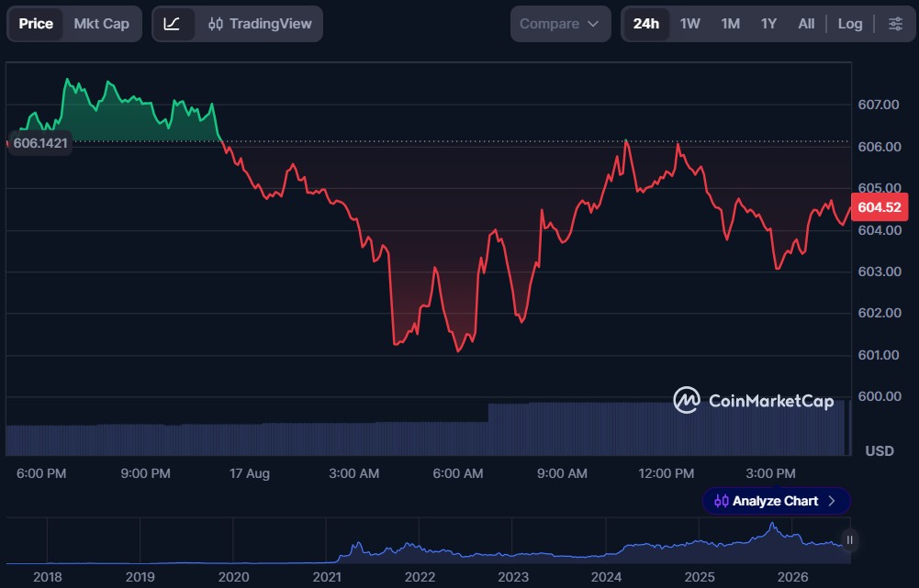Image resolution: width=919 pixels, height=588 pixels.
Task: Select the Mkt Cap tab
Action: click(x=101, y=24)
